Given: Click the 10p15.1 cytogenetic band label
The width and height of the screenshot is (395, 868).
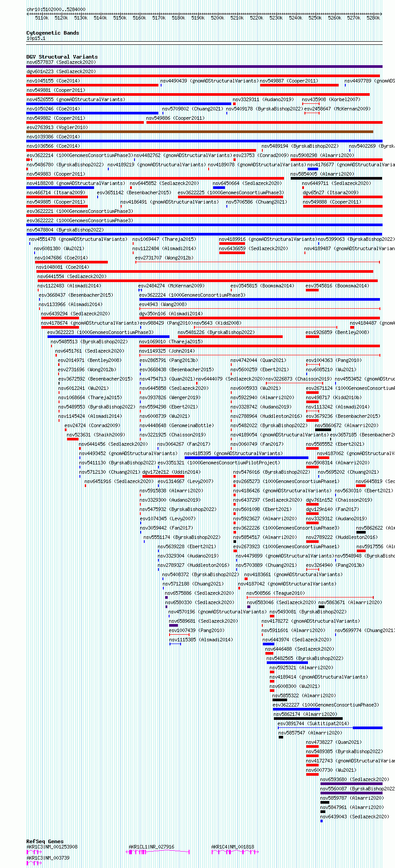Looking at the screenshot, I should coord(36,39).
